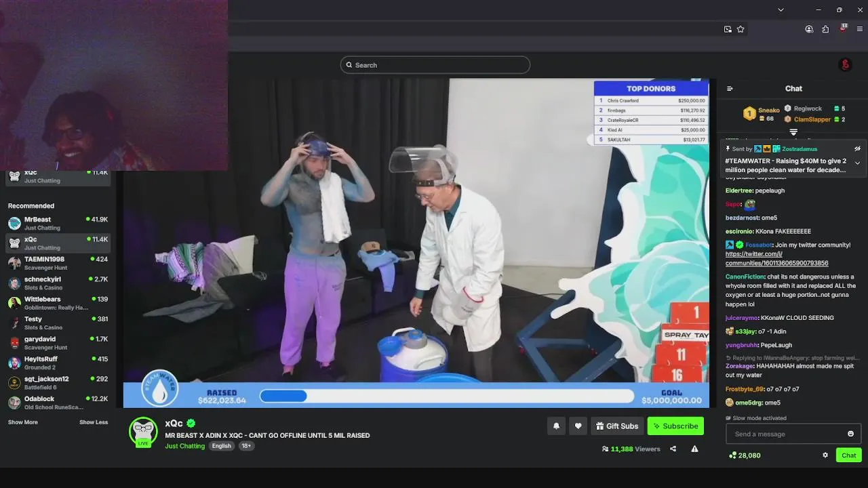The image size is (868, 488).
Task: Focus the Search box at top
Action: point(435,65)
